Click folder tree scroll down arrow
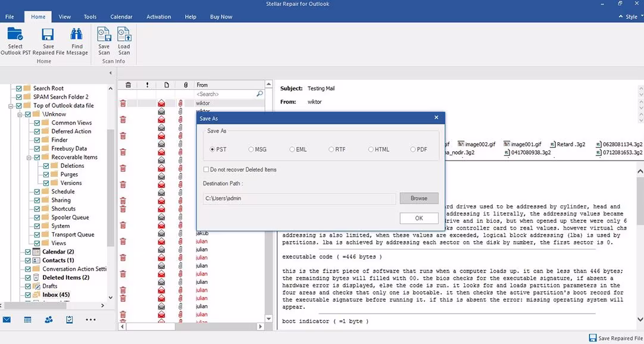The image size is (644, 344). [110, 297]
